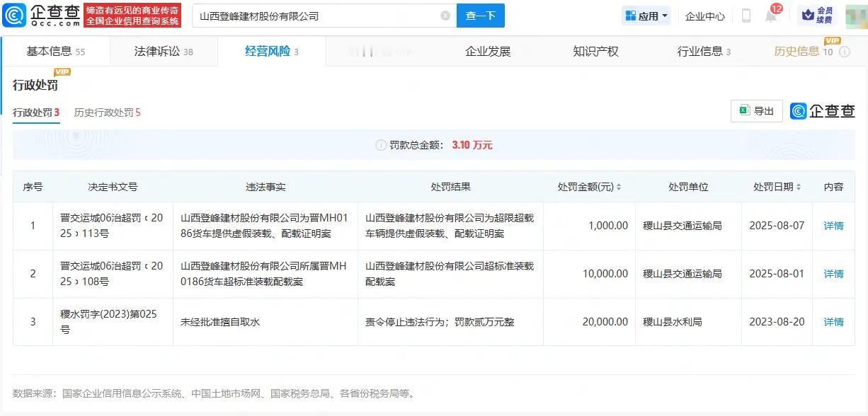This screenshot has height=416, width=868.
Task: Open 详情 for the 2025-08-01 penalty
Action: 833,274
